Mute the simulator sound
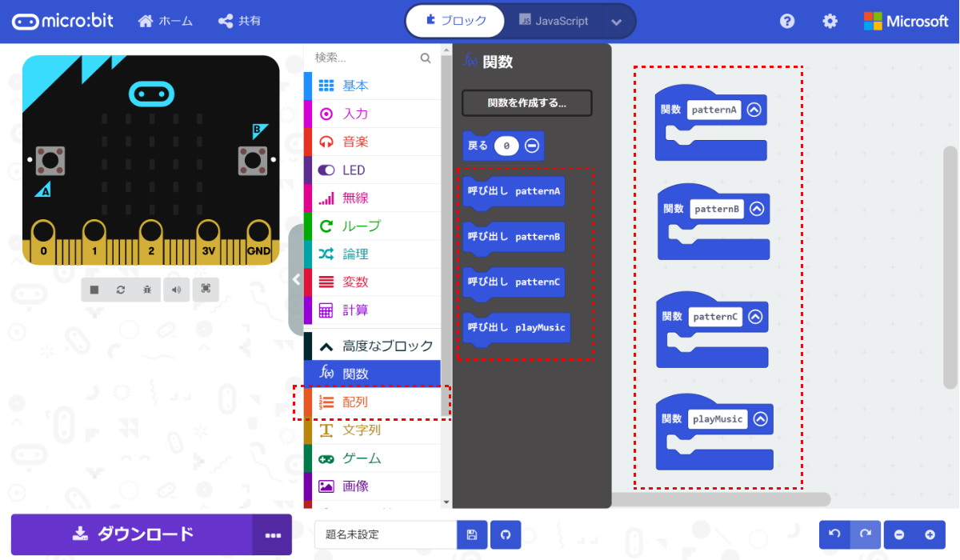960x560 pixels. tap(176, 290)
